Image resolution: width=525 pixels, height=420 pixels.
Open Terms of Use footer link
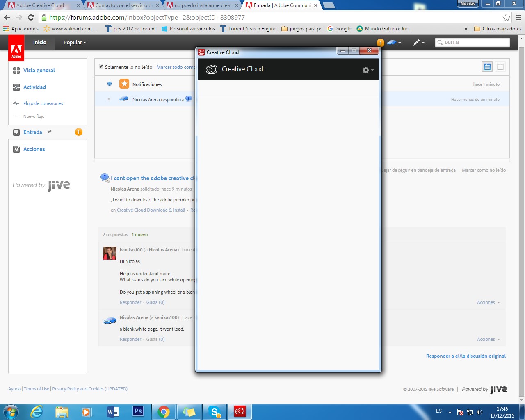point(37,389)
